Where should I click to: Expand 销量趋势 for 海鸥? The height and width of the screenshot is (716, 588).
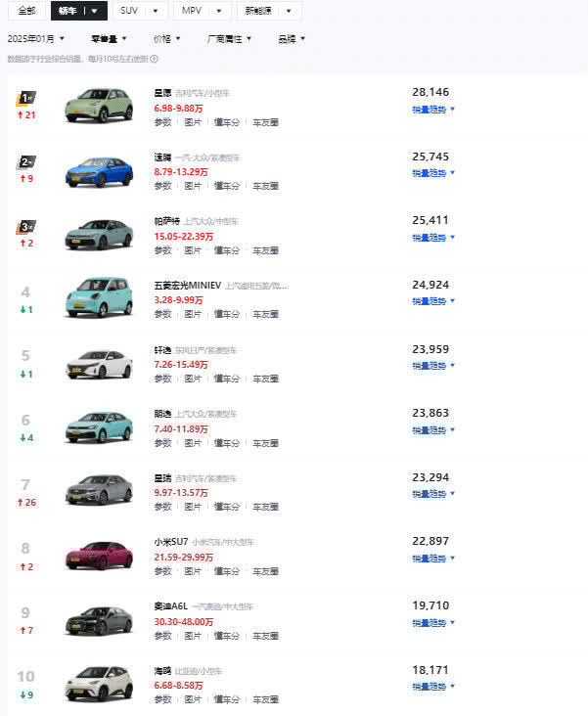[433, 687]
